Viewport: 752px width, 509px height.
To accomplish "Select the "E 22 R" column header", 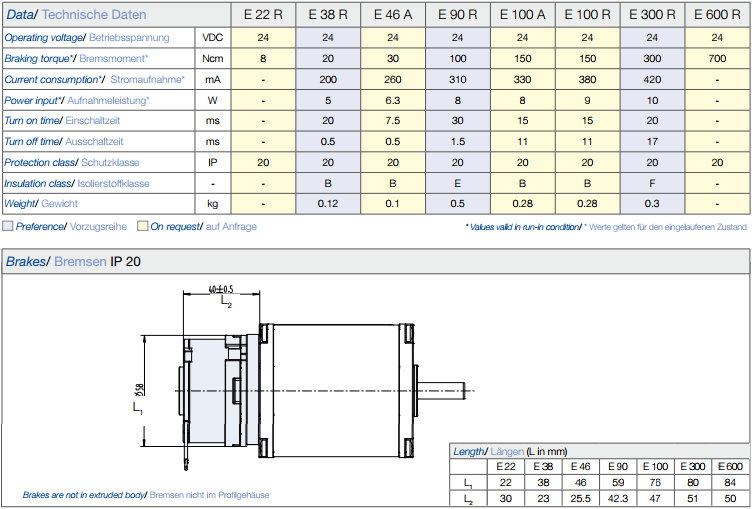I will point(263,15).
